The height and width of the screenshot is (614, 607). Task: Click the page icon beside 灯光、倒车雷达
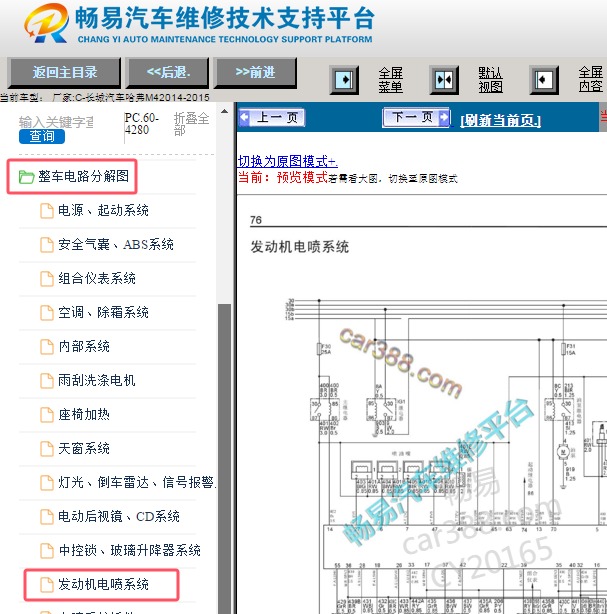click(x=47, y=482)
